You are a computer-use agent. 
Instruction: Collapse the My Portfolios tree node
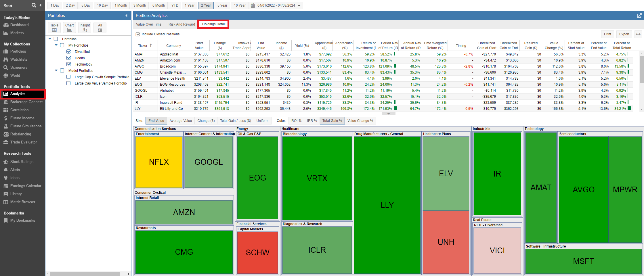coord(56,45)
